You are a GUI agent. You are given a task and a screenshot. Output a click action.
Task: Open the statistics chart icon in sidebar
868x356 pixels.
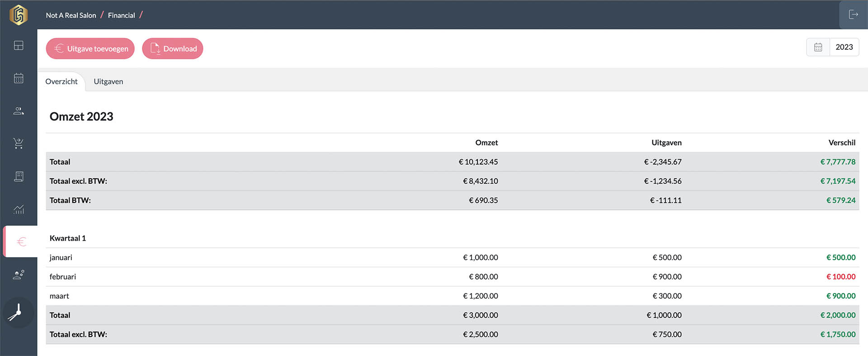[19, 209]
